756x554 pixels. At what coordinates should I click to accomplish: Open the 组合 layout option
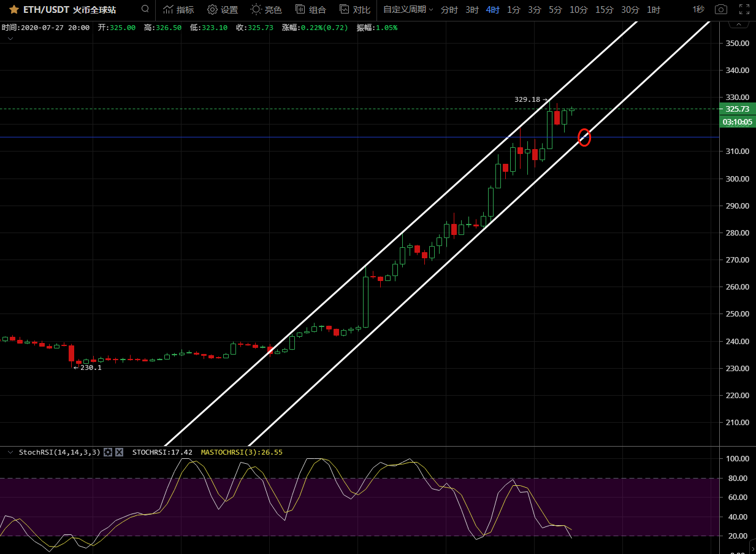tap(311, 10)
